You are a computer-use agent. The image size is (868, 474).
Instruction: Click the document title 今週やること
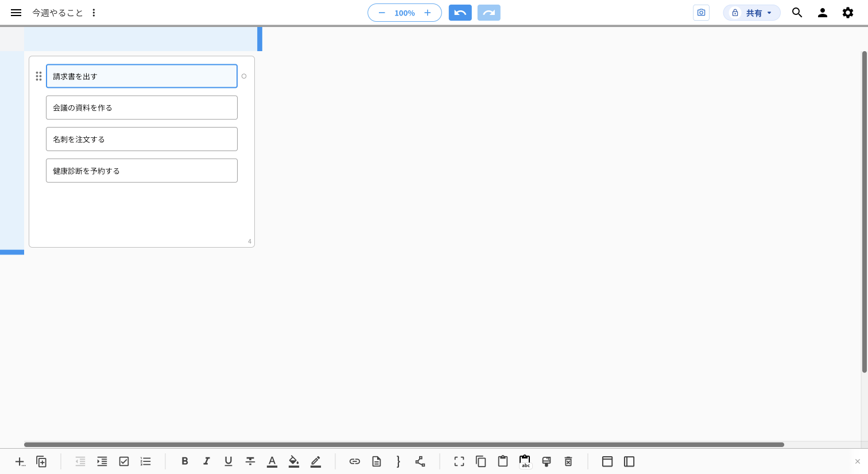[57, 13]
